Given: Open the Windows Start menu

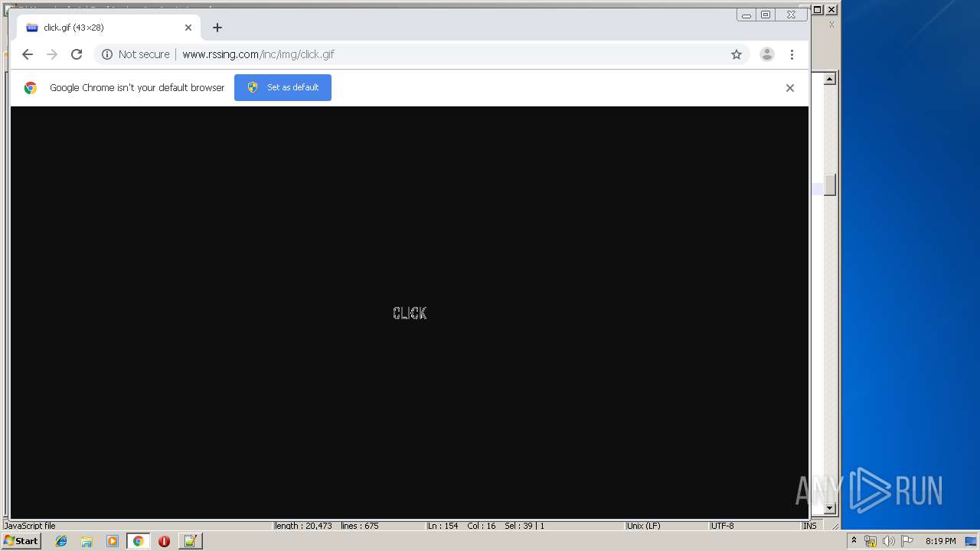Looking at the screenshot, I should [21, 541].
